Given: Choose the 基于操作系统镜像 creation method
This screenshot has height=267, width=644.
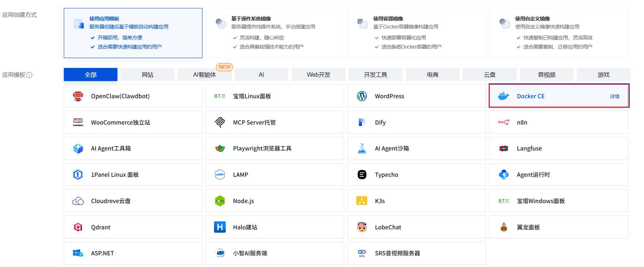Looking at the screenshot, I should pos(275,33).
